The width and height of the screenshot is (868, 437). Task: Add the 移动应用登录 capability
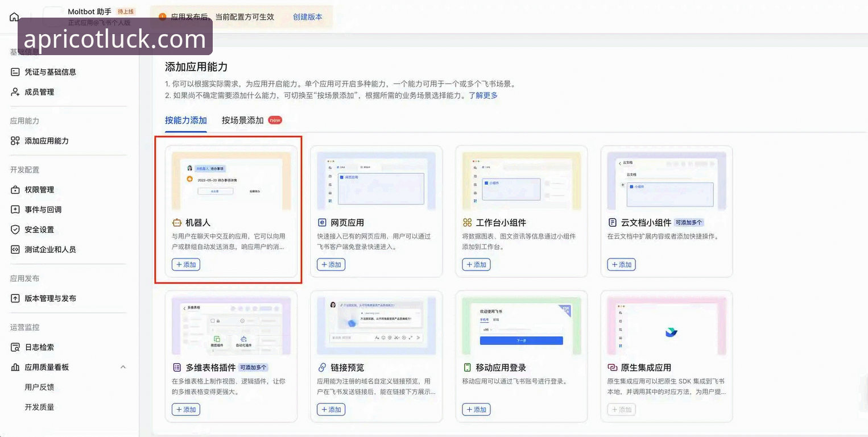tap(476, 409)
